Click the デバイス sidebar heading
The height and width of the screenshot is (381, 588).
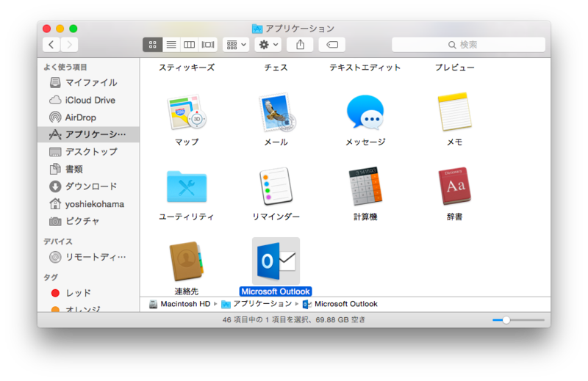coord(58,242)
